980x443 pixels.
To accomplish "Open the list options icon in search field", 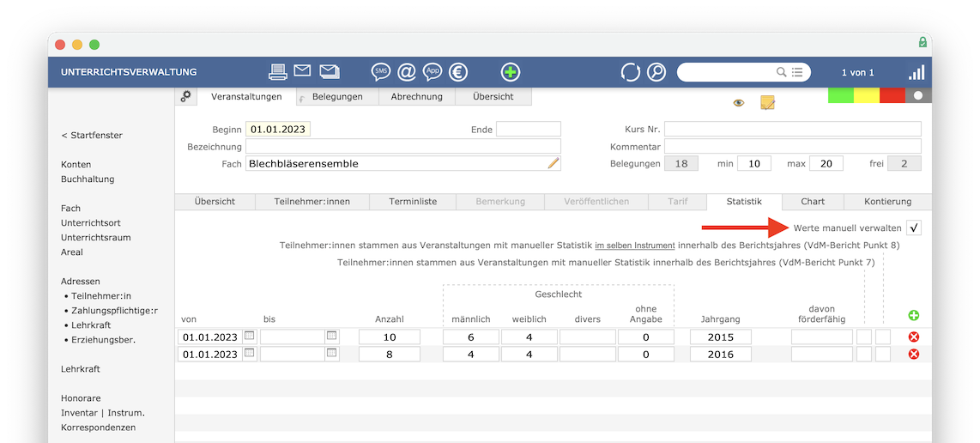I will [797, 72].
